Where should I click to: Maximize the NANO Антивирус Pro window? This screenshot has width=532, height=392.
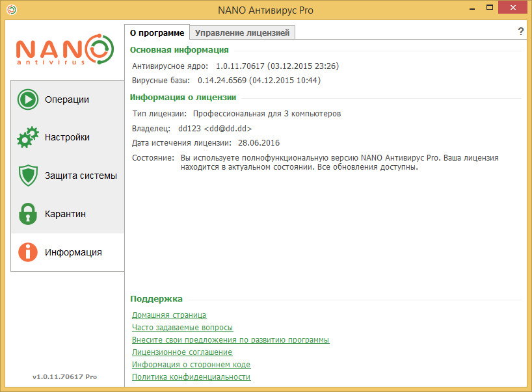pos(490,7)
